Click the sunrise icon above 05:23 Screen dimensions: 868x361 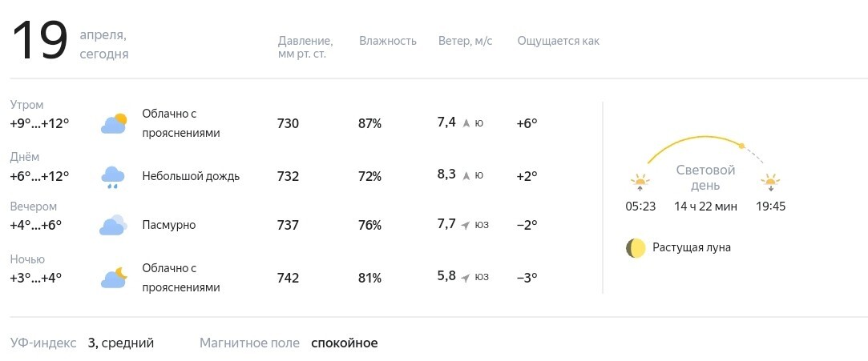640,183
